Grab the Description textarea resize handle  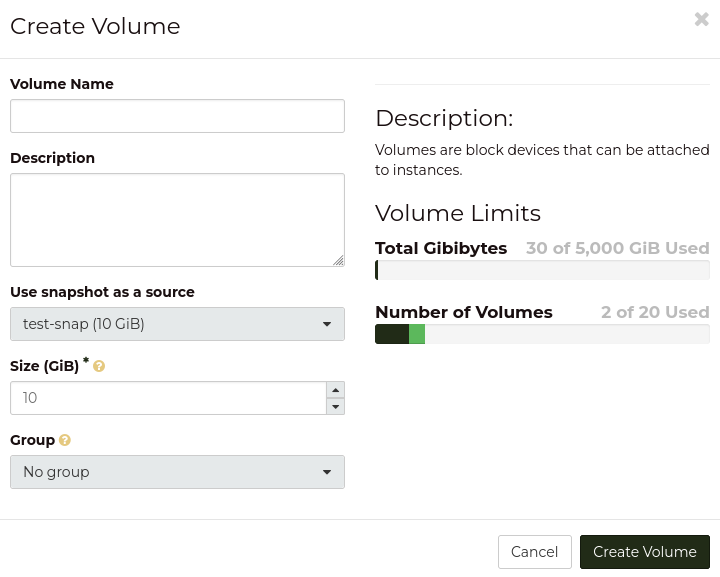tap(338, 260)
